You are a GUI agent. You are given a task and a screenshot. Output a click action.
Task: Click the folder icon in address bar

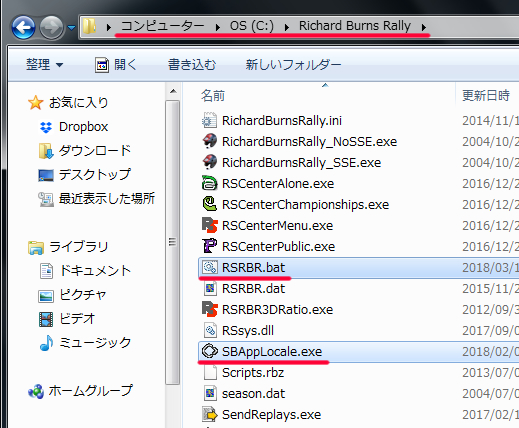(x=89, y=26)
